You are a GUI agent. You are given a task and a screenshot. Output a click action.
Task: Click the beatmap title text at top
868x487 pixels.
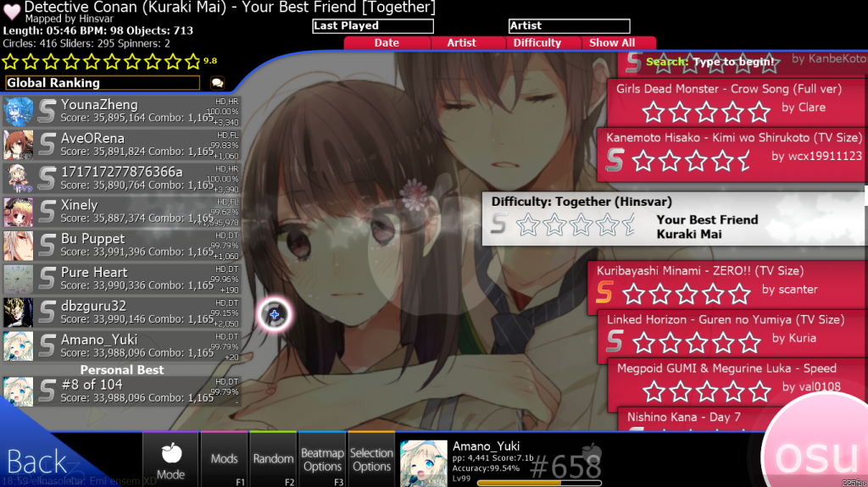(230, 8)
